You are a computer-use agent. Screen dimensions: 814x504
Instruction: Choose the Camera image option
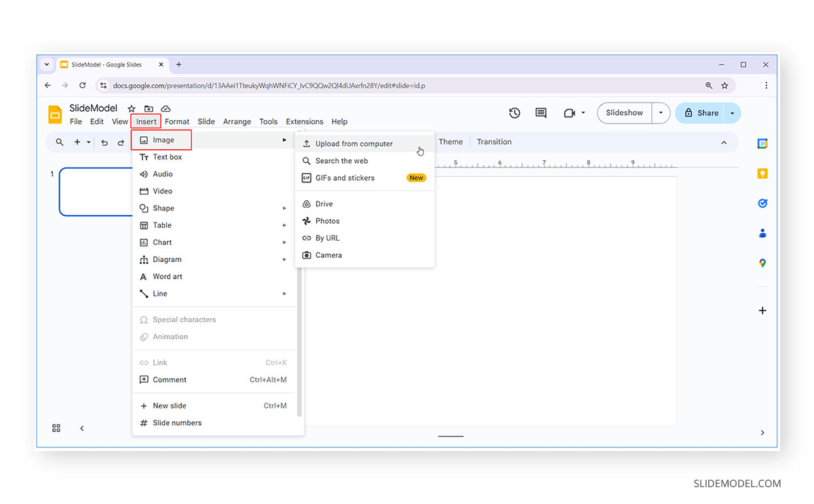coord(365,255)
